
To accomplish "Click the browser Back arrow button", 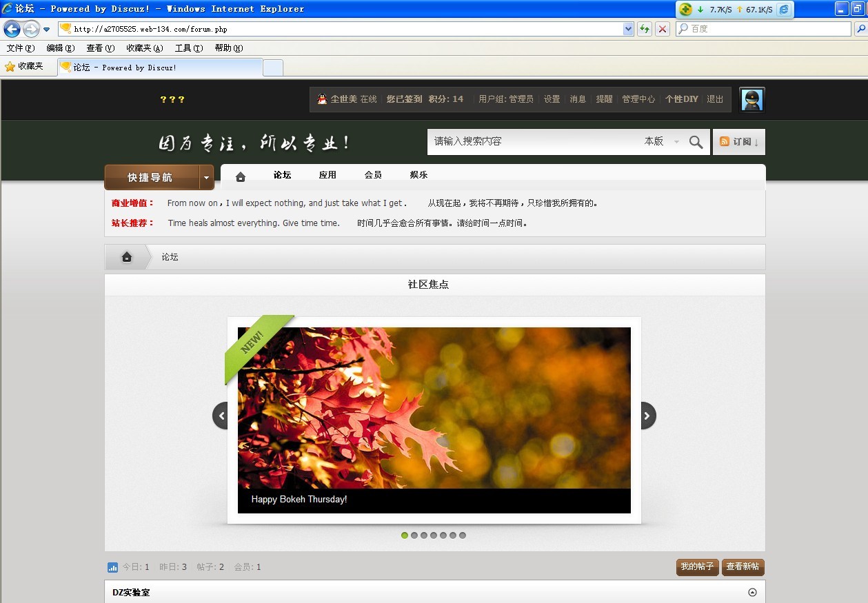I will pos(12,29).
